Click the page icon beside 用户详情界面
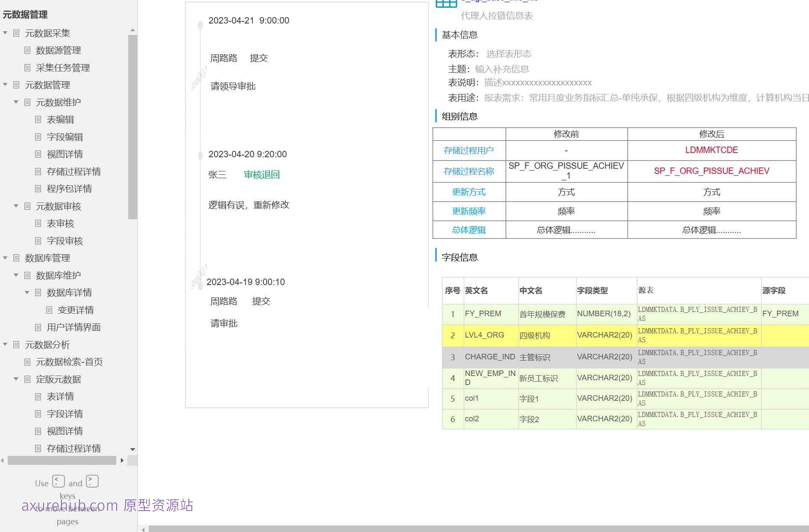 click(x=38, y=327)
